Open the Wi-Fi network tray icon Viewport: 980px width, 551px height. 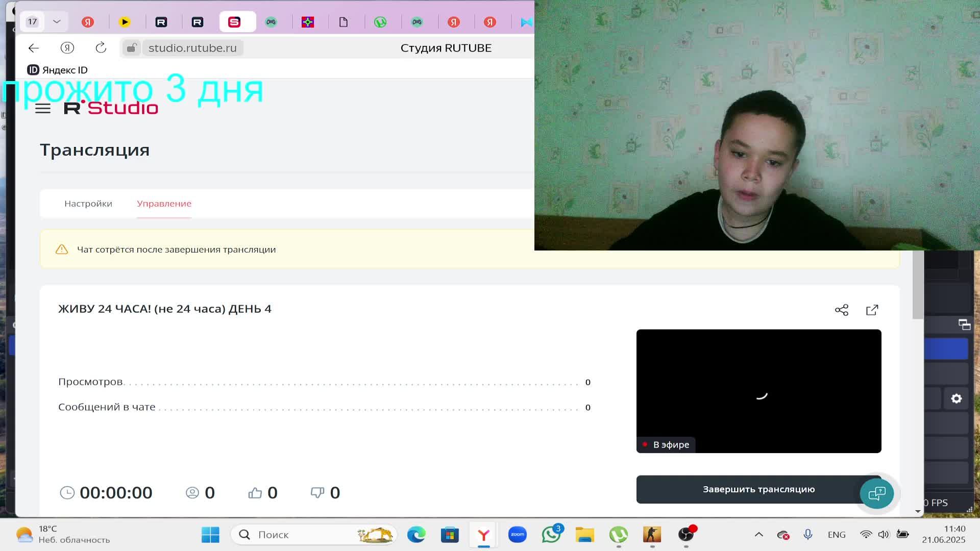click(x=866, y=535)
